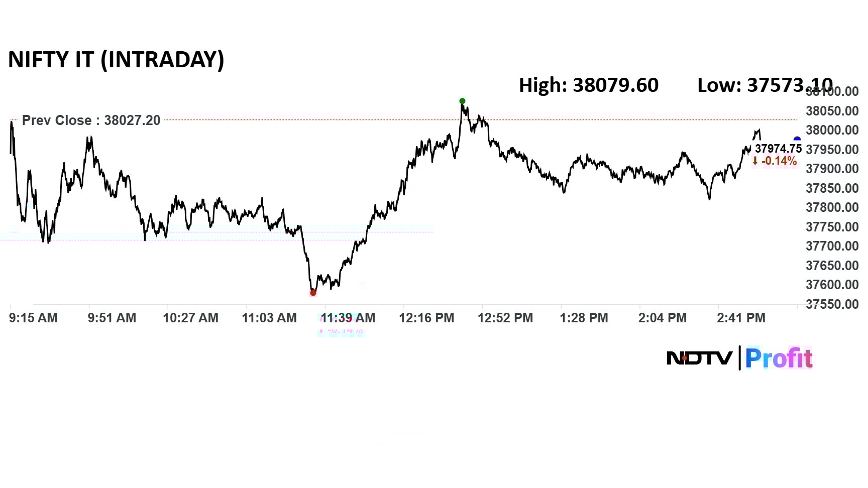Click the 37550.00 price axis label

832,304
